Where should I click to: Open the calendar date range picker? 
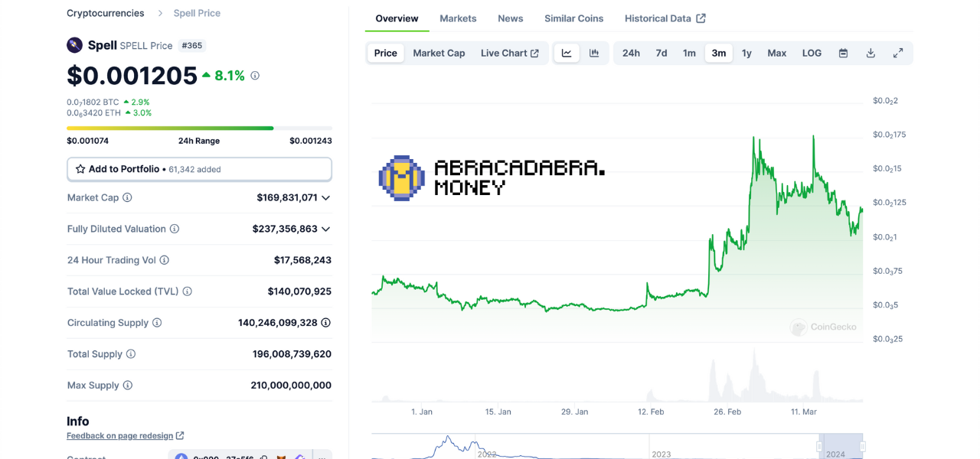pos(843,53)
